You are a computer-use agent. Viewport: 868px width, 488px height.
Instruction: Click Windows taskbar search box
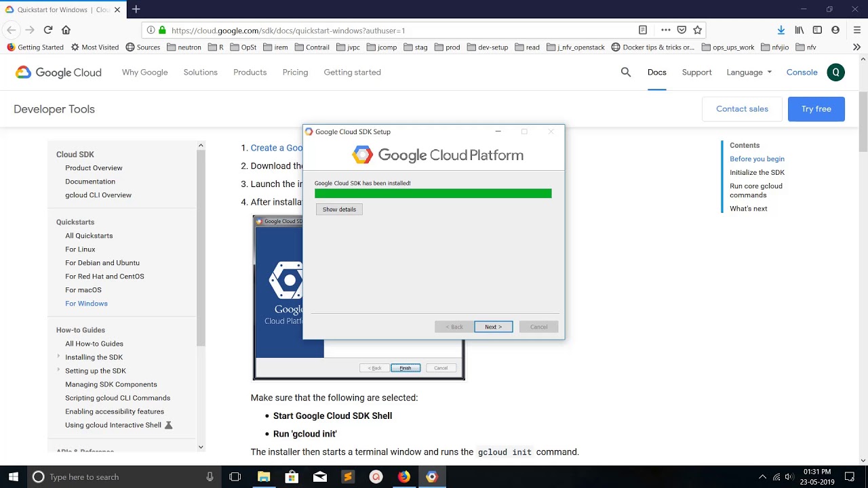(x=123, y=476)
